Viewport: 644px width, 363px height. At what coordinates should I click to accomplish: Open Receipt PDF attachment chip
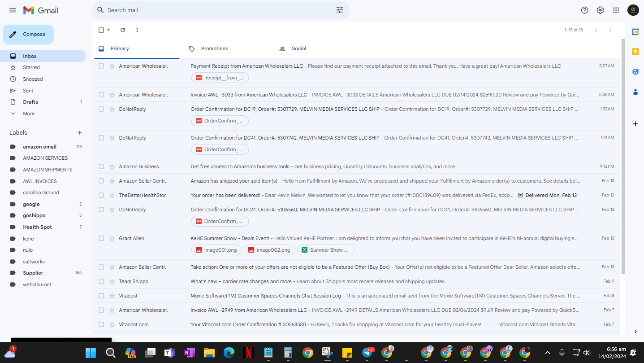[220, 78]
